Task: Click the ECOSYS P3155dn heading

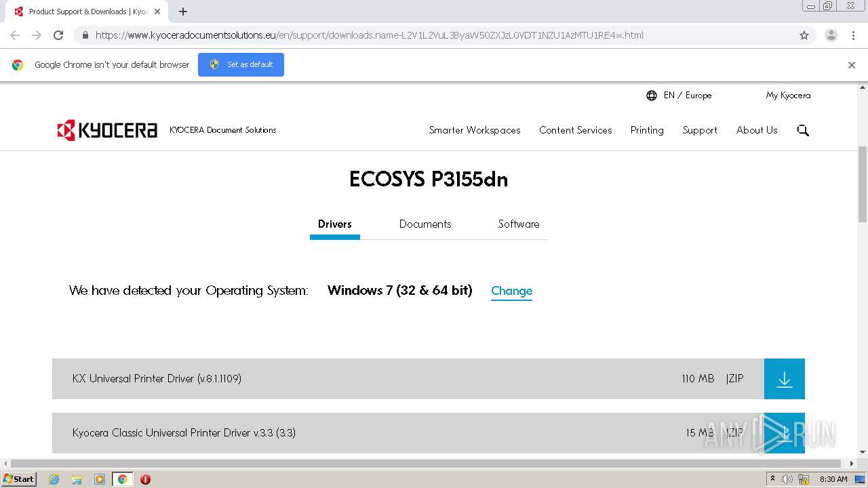Action: pos(429,180)
